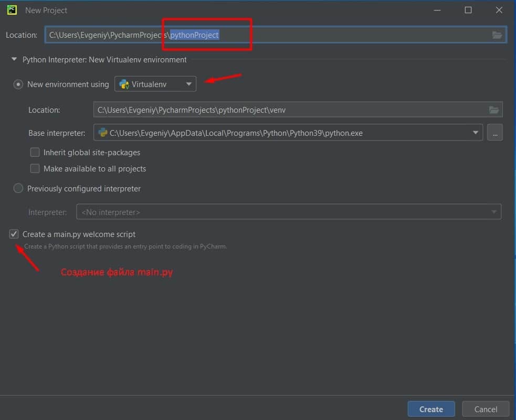Uncheck Create a main.py welcome script
Viewport: 516px width, 420px height.
pos(14,234)
